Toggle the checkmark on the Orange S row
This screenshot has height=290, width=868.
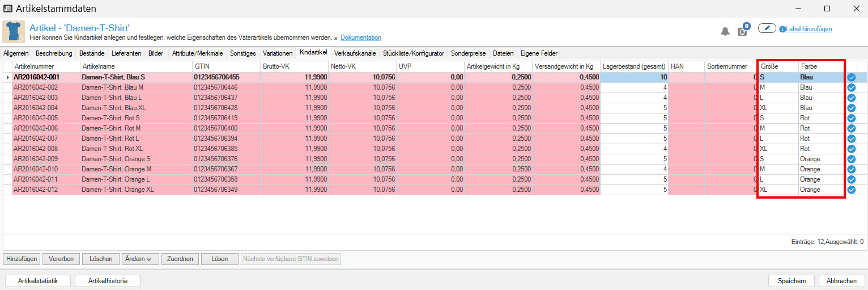point(851,159)
